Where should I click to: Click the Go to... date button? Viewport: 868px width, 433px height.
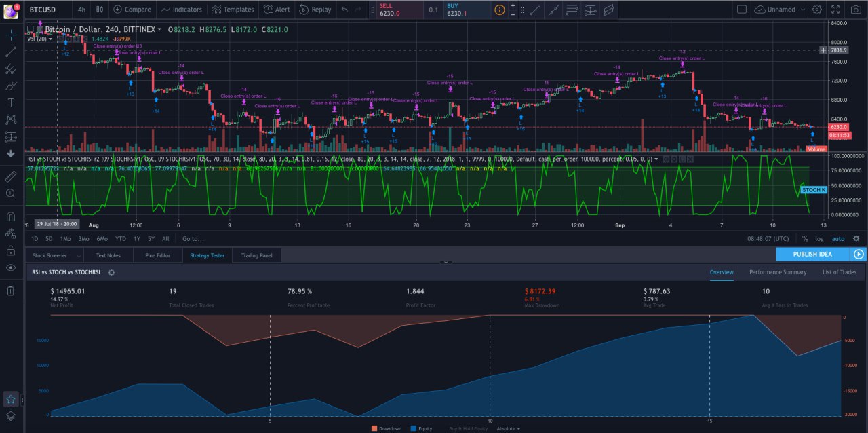(193, 238)
